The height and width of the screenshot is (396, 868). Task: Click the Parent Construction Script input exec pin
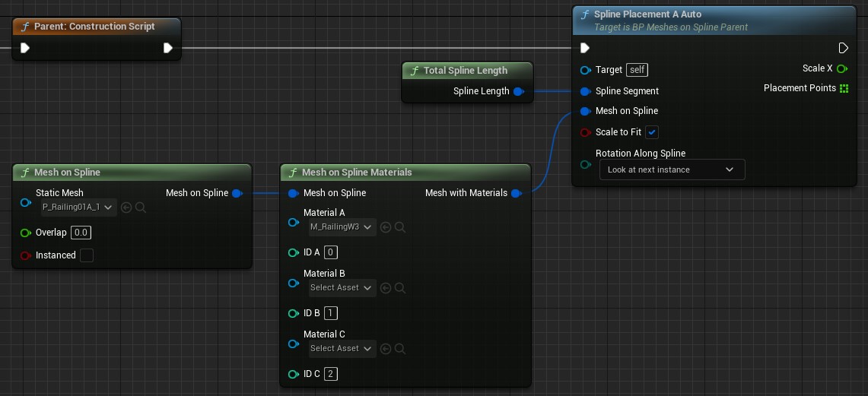[x=25, y=48]
